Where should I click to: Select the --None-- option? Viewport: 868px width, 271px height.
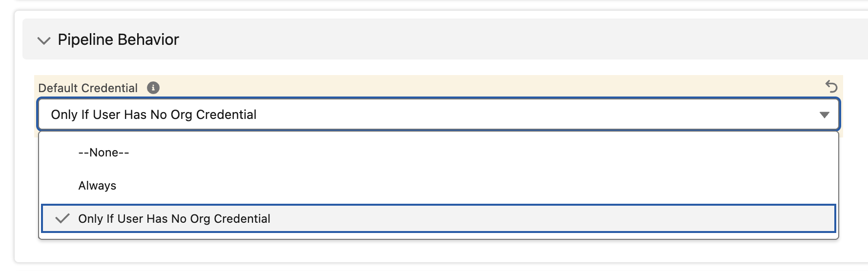pyautogui.click(x=103, y=153)
